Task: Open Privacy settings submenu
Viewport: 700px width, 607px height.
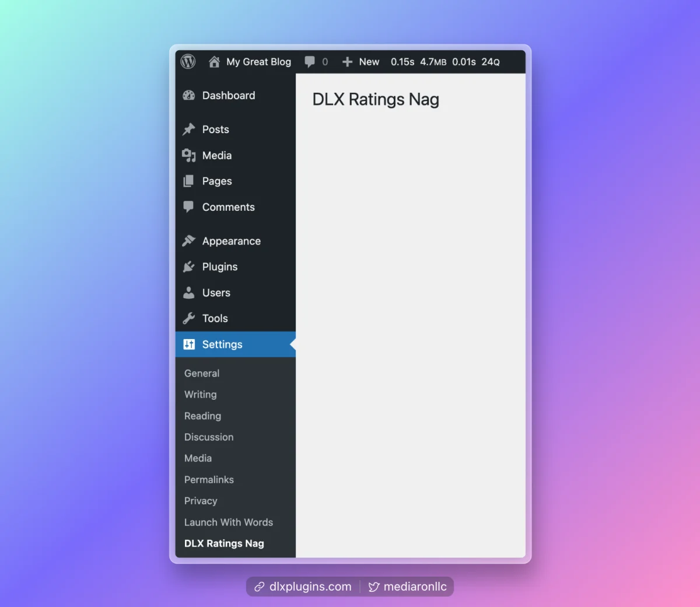Action: [x=201, y=501]
